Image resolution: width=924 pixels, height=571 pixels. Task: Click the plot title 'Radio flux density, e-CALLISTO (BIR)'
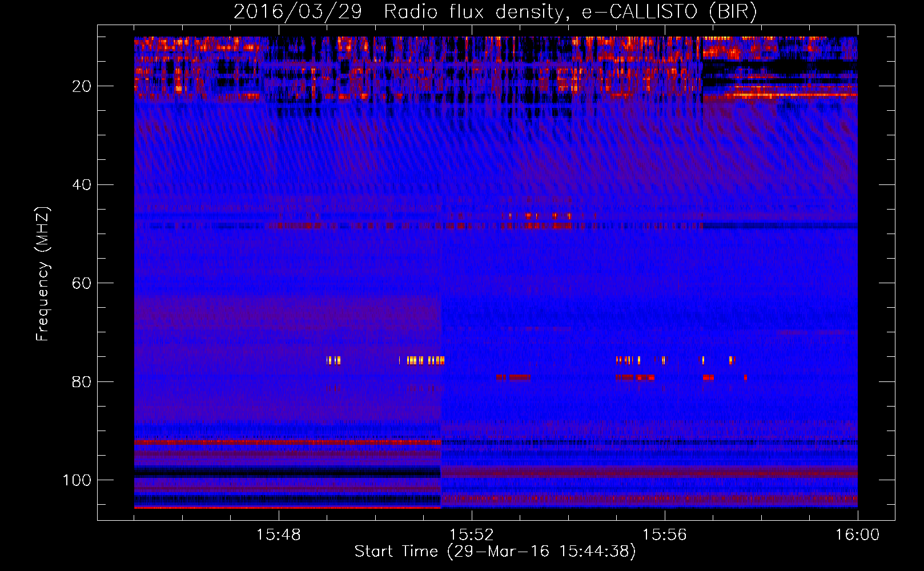[x=570, y=12]
